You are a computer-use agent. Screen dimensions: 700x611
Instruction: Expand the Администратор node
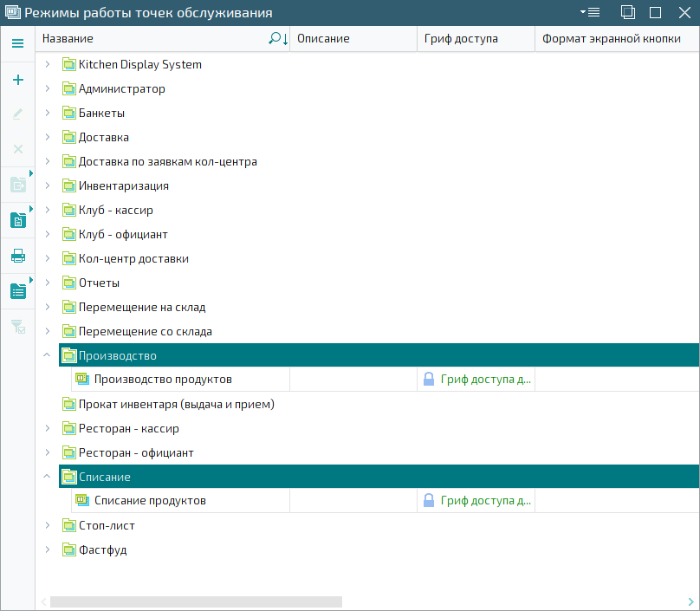pyautogui.click(x=48, y=88)
